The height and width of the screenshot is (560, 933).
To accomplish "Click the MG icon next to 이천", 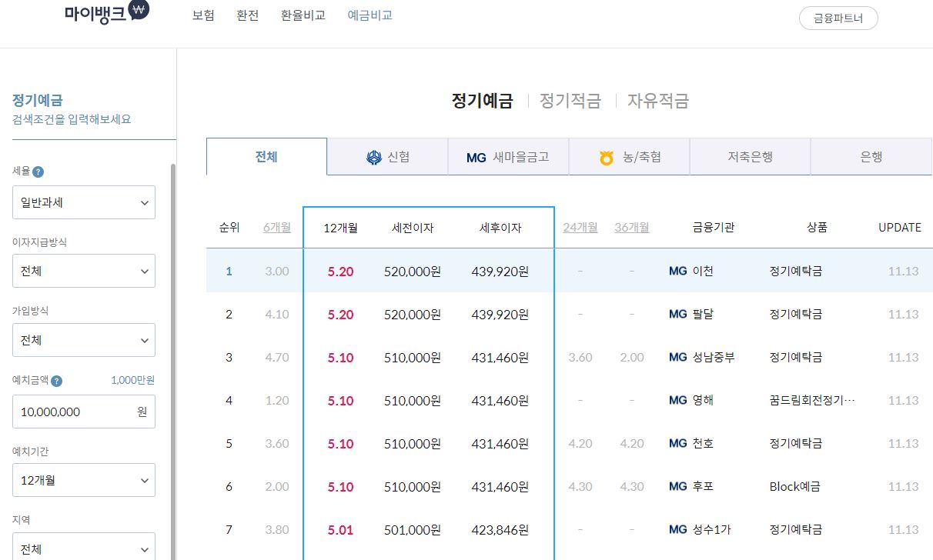I will [x=677, y=271].
